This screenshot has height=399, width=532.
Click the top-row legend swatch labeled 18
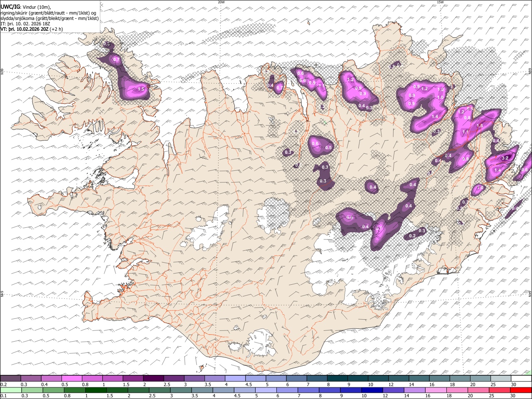tap(460, 378)
